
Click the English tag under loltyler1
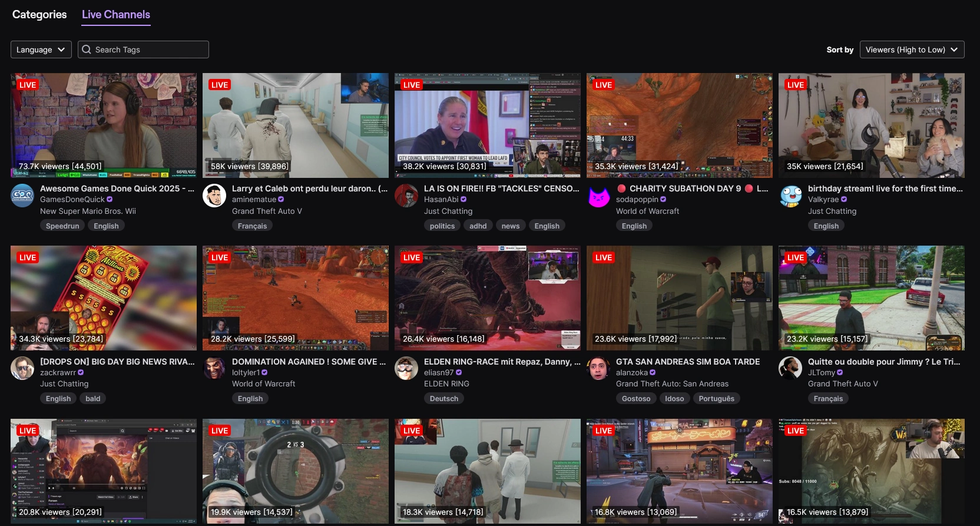[250, 398]
